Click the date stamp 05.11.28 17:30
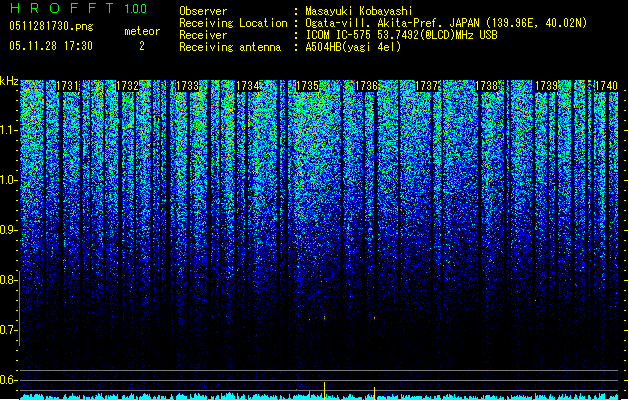Image resolution: width=629 pixels, height=400 pixels. pyautogui.click(x=51, y=46)
